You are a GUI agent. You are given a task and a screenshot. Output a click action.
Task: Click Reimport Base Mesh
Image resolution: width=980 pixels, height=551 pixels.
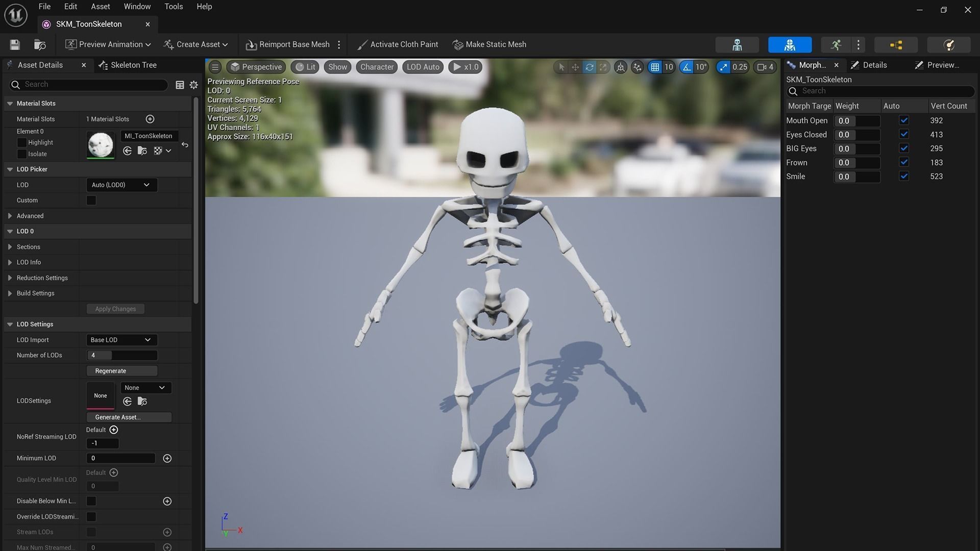tap(288, 45)
